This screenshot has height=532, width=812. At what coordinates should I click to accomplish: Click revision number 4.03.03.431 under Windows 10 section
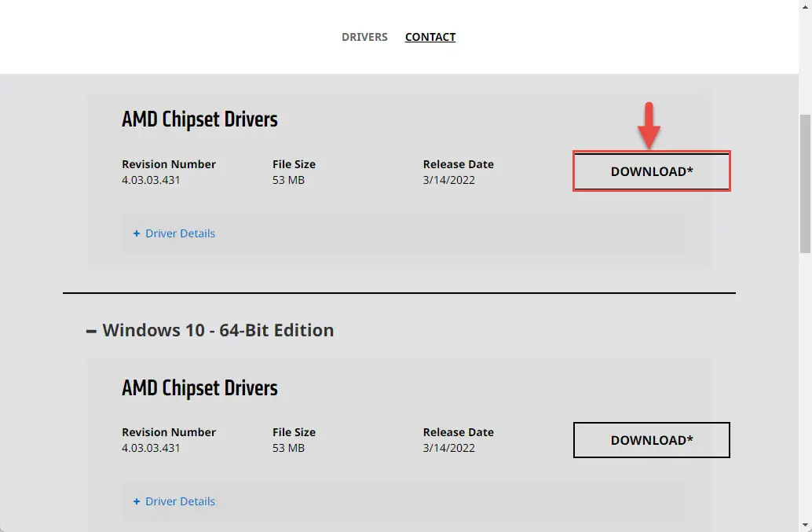[x=151, y=448]
